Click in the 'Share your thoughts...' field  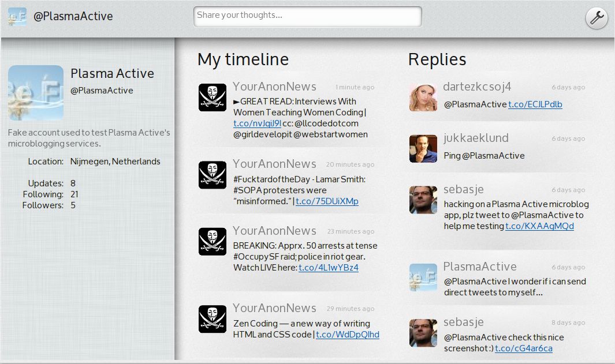tap(307, 17)
